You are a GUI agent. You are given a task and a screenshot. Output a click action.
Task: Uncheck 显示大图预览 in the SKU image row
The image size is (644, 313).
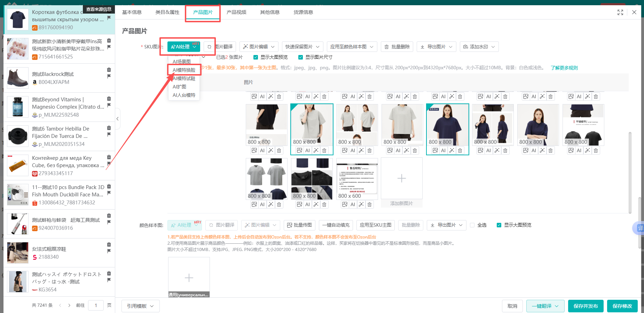click(256, 57)
